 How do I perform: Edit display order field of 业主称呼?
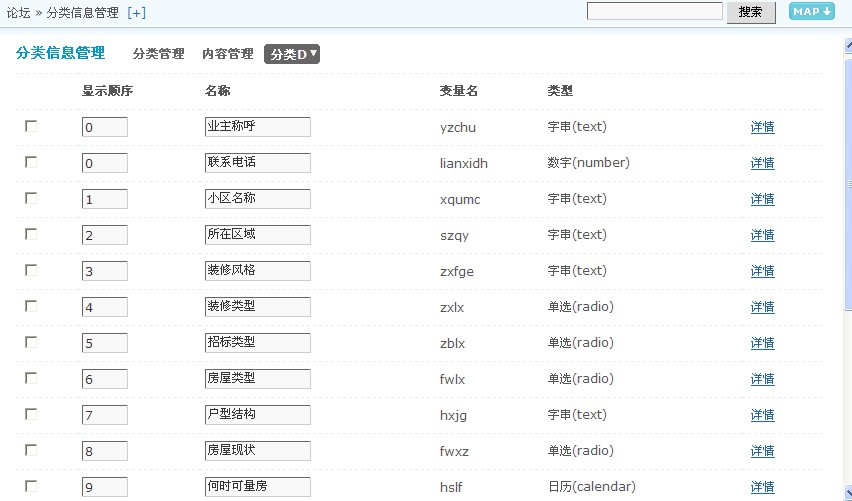(x=105, y=127)
